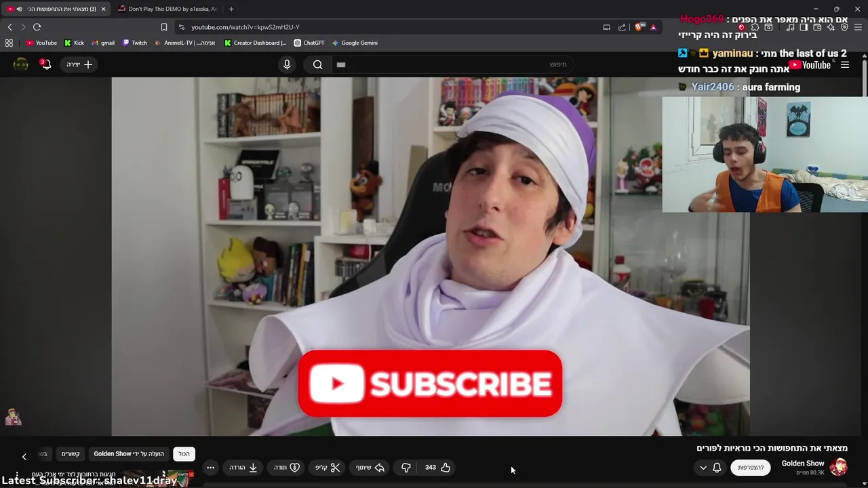Open the music note playlist icon
Screen dimensions: 868x488
(790, 27)
